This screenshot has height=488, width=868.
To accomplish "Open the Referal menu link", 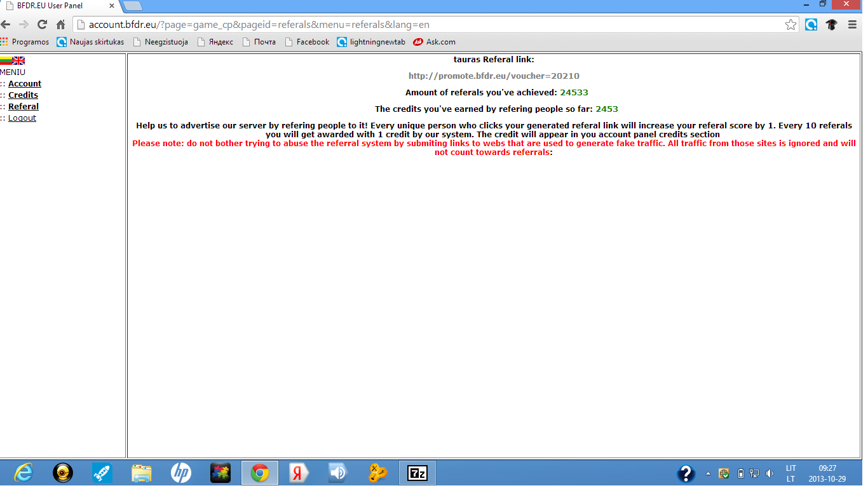I will pyautogui.click(x=24, y=106).
